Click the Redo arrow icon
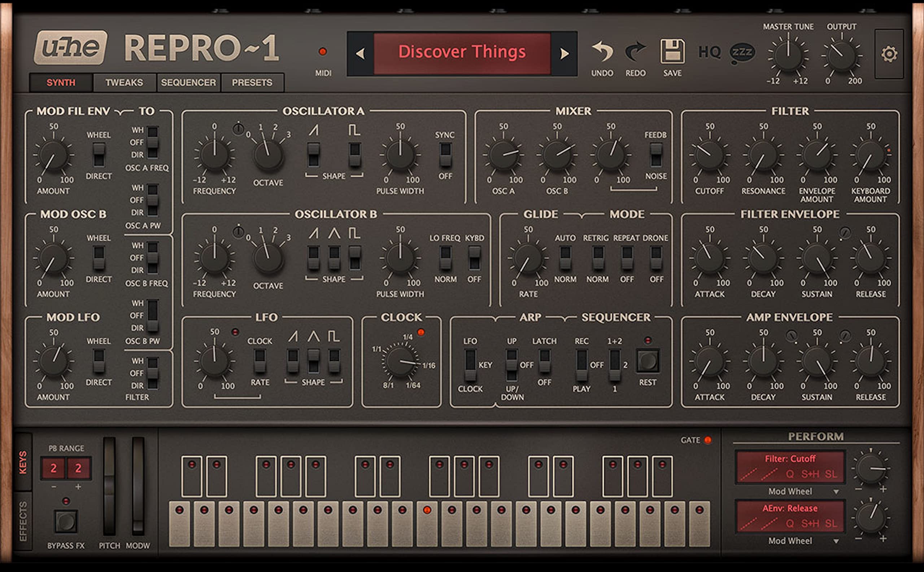Viewport: 924px width, 572px height. [x=635, y=52]
